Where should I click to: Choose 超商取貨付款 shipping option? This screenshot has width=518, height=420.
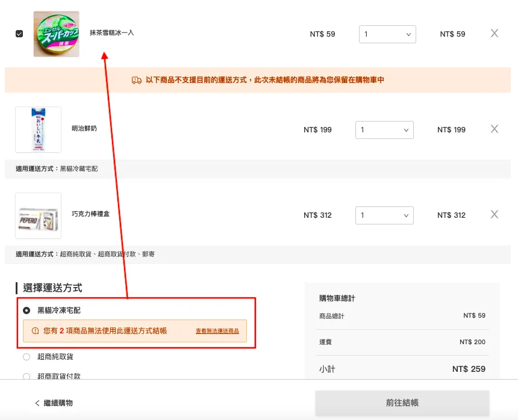pos(27,376)
